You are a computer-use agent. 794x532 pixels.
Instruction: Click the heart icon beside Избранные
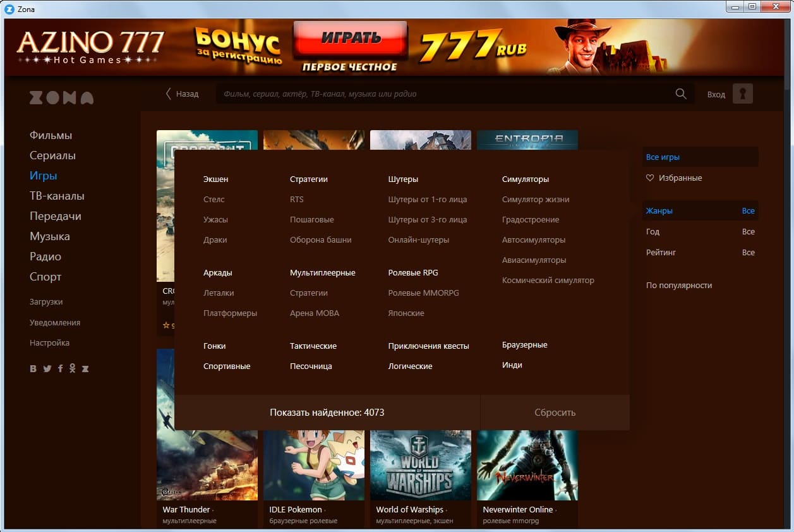[x=650, y=178]
